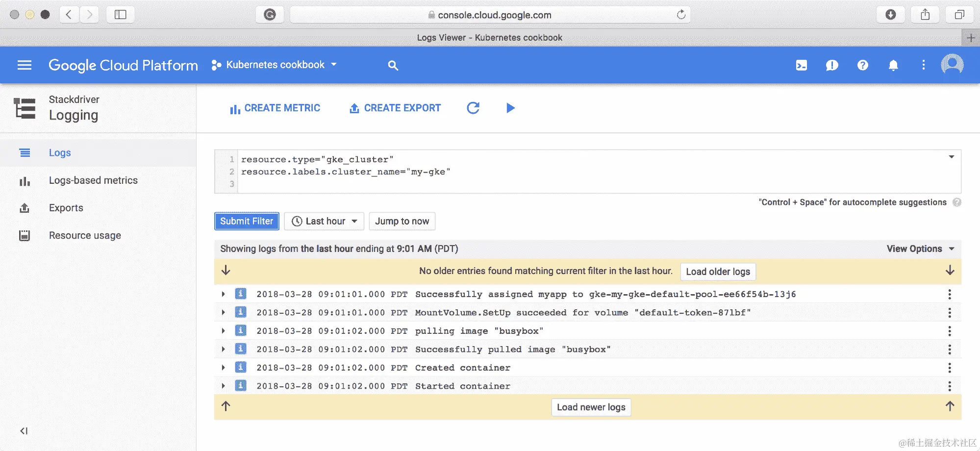This screenshot has width=980, height=451.
Task: Open the send feedback alert icon
Action: (832, 65)
